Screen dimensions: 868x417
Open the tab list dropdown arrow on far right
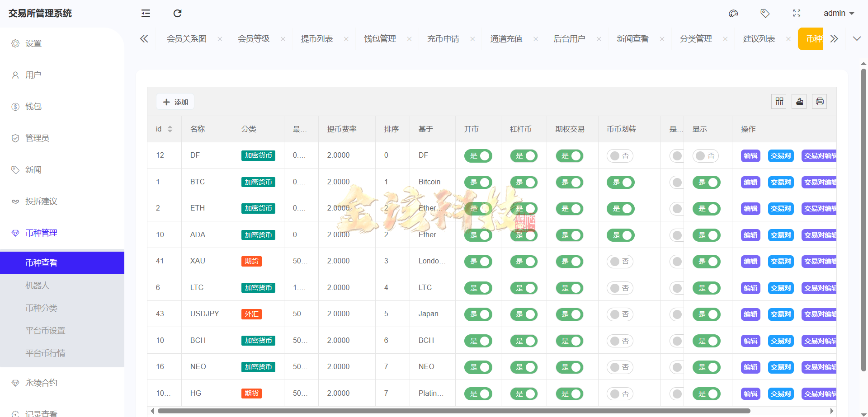[x=857, y=38]
